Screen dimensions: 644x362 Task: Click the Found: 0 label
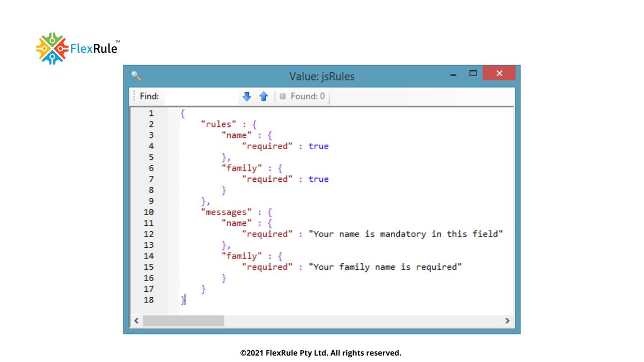308,97
